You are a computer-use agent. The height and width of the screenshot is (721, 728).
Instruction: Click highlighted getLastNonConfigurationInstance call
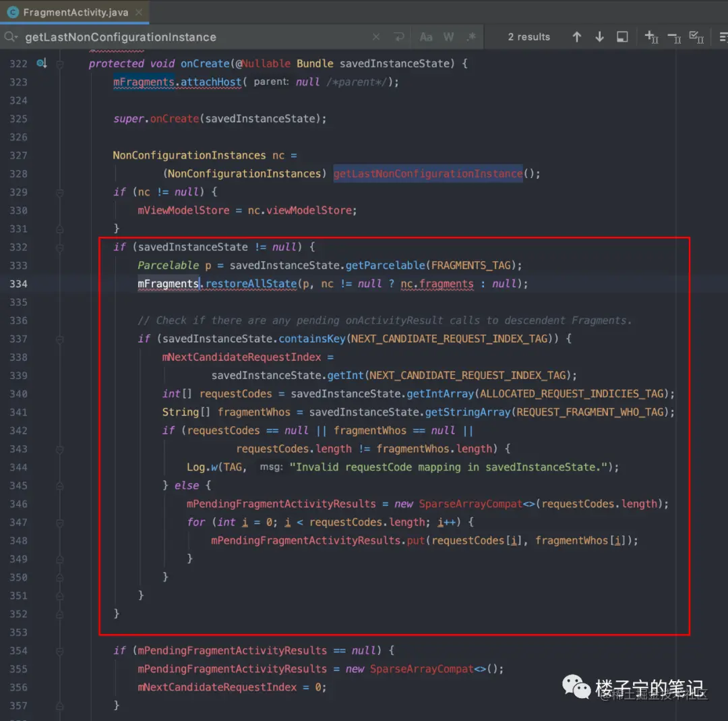tap(427, 174)
